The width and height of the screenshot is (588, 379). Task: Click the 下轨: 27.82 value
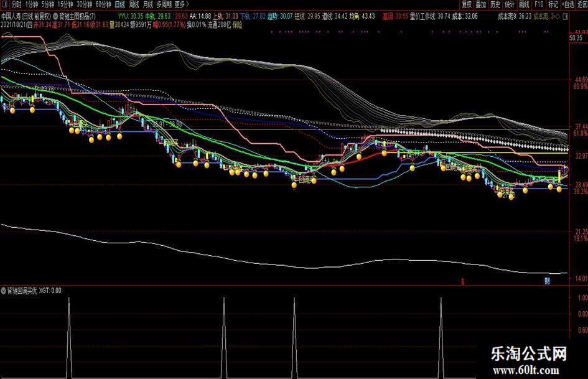(x=253, y=17)
